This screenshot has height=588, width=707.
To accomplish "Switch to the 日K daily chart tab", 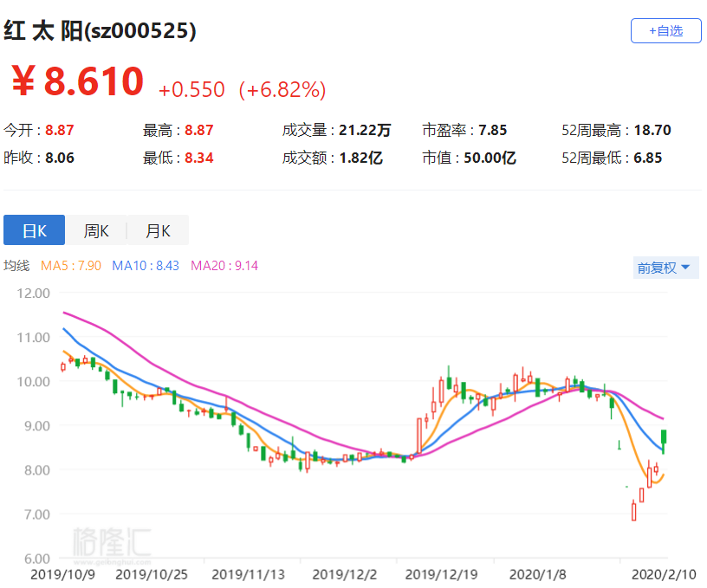I will [35, 230].
